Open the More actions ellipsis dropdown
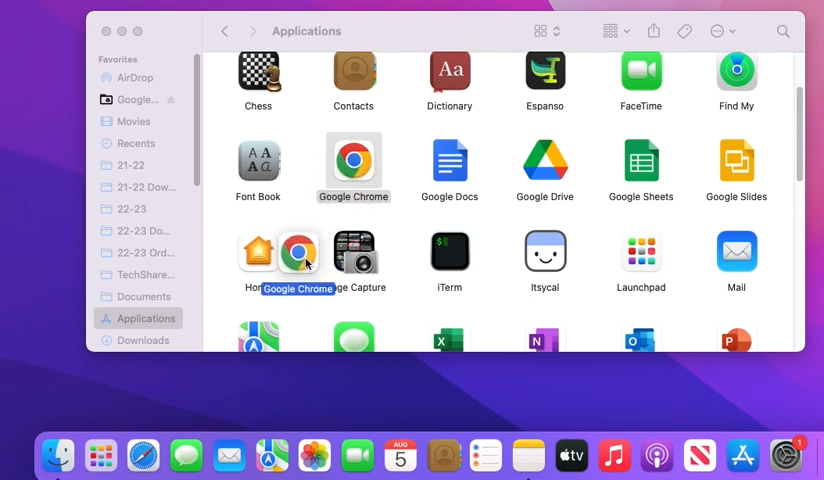Screen dimensions: 824x480 tap(723, 32)
